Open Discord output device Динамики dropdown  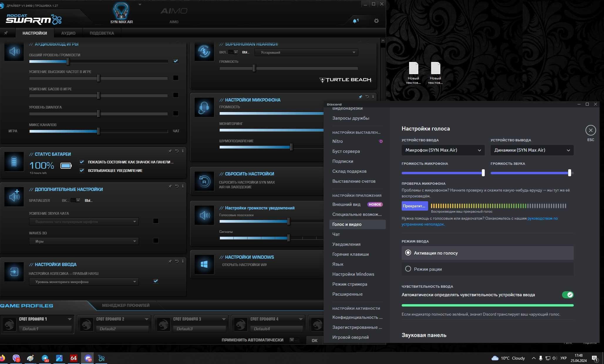click(x=532, y=150)
